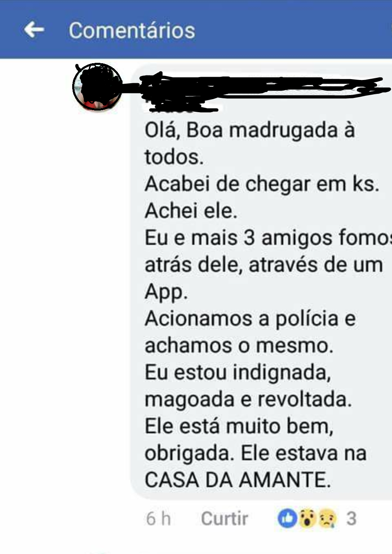Tap the line 'magoada e revoltada.'
Image resolution: width=392 pixels, height=554 pixels.
[248, 399]
